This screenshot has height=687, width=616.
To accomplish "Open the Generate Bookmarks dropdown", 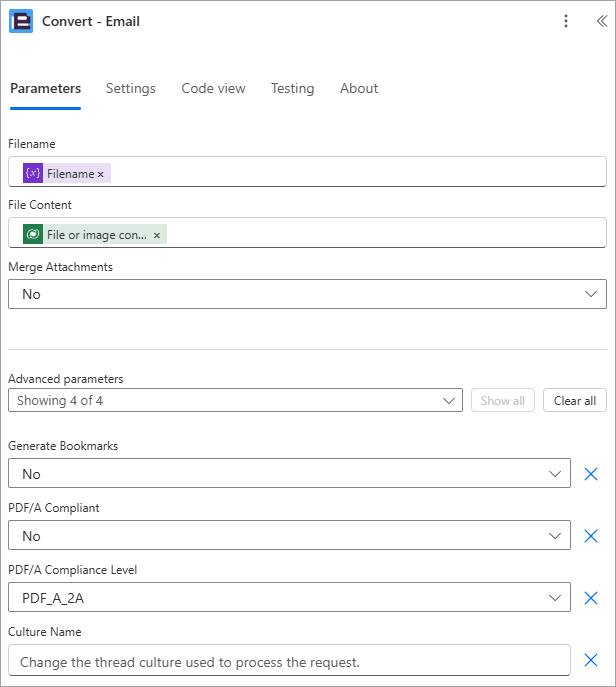I will pos(289,473).
